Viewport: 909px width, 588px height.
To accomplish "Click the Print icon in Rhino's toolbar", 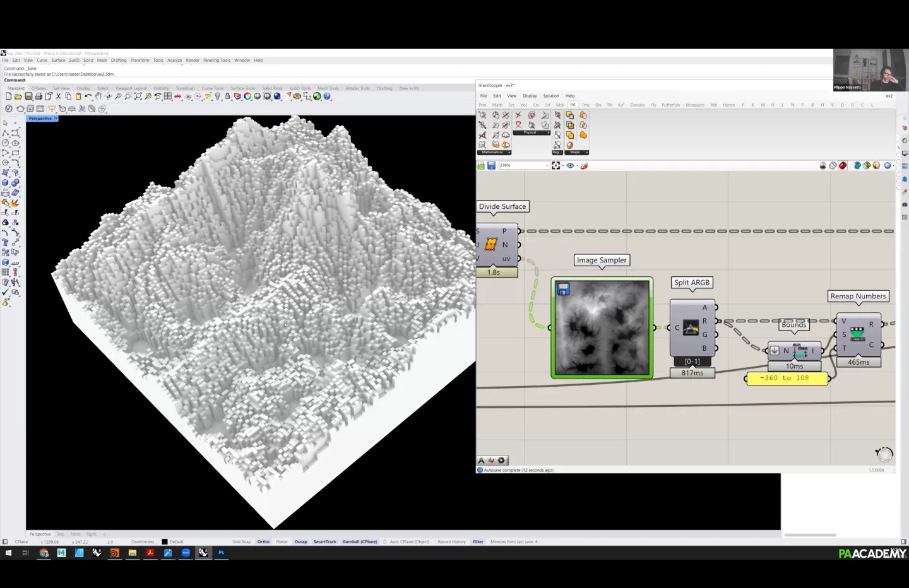I will (39, 97).
